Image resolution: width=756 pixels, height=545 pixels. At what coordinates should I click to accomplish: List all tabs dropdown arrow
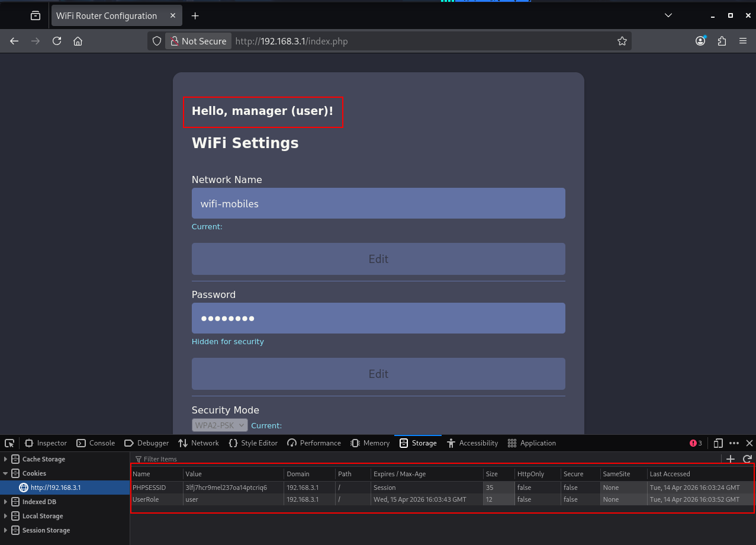(x=668, y=15)
